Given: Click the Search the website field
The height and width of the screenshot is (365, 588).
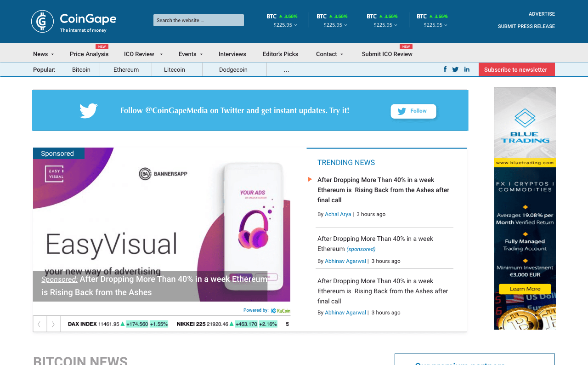Looking at the screenshot, I should coord(198,20).
